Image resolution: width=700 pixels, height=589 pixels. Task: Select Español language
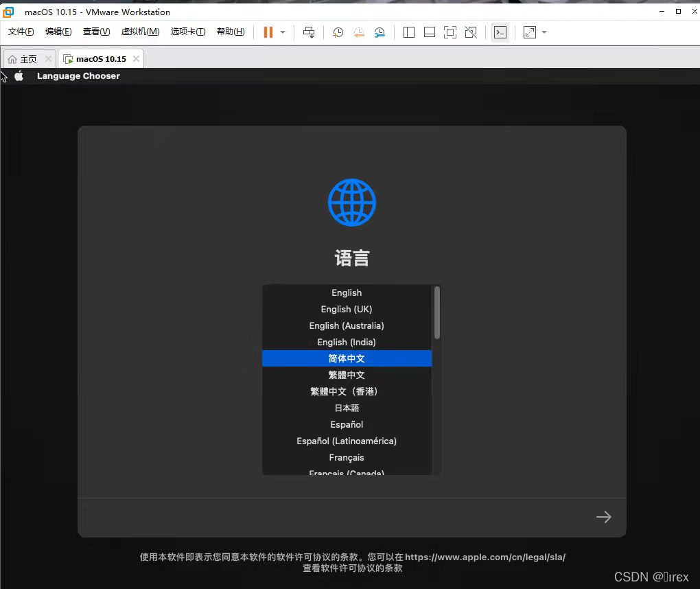pos(347,425)
